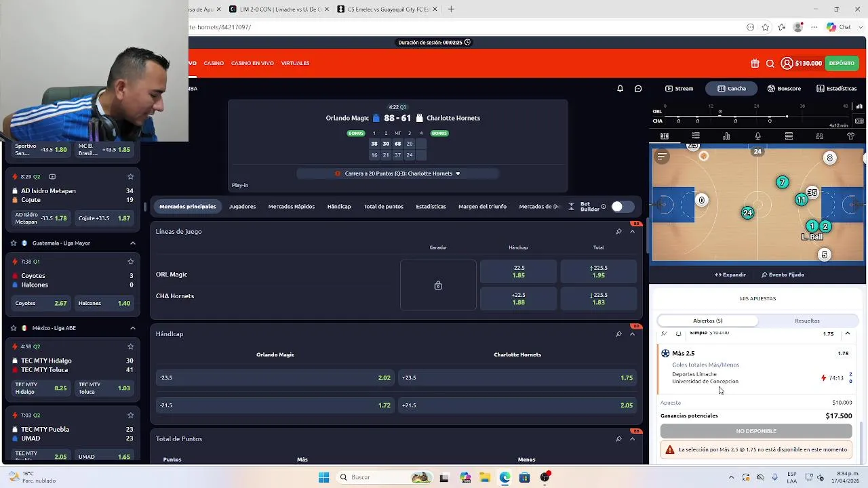Pin the Hándicap market section
868x488 pixels.
(618, 333)
